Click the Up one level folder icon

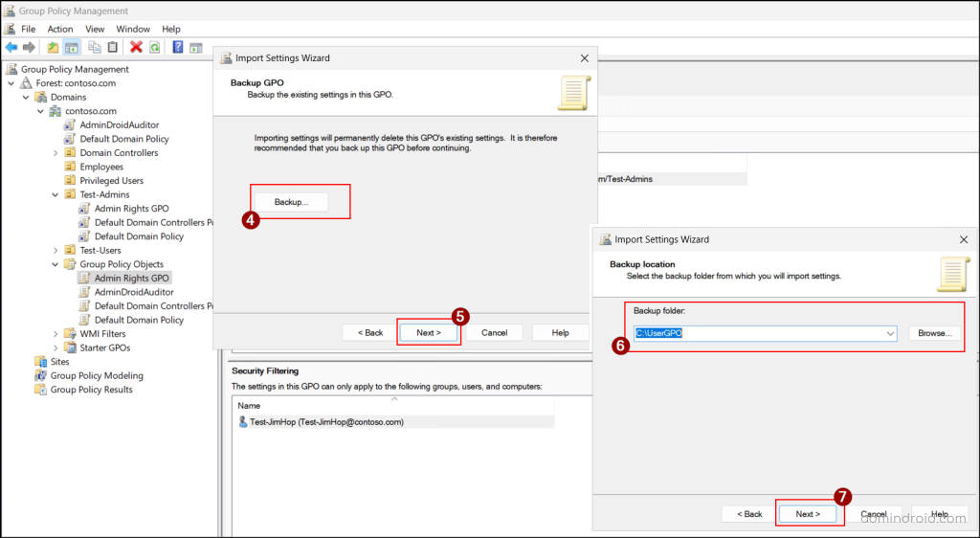coord(54,48)
